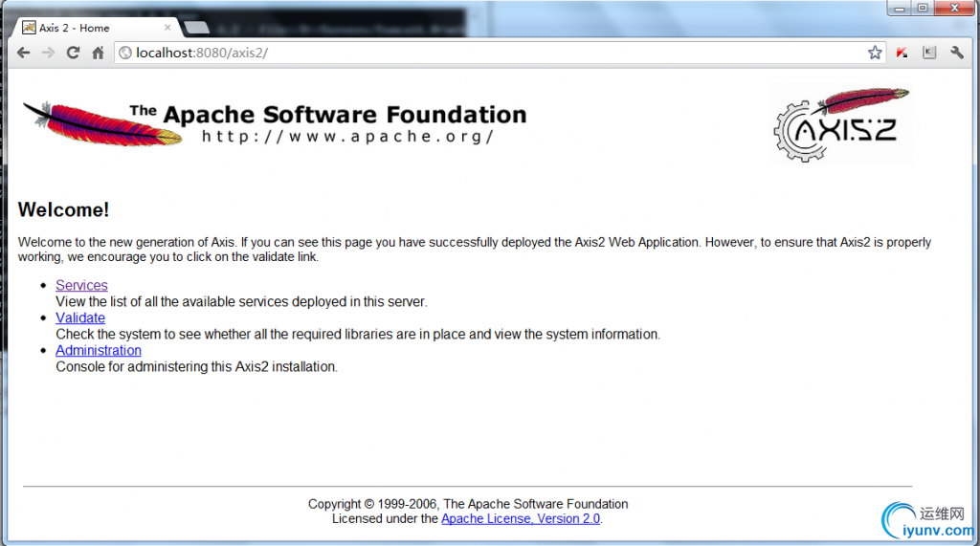
Task: Open the browser home page
Action: [x=99, y=54]
